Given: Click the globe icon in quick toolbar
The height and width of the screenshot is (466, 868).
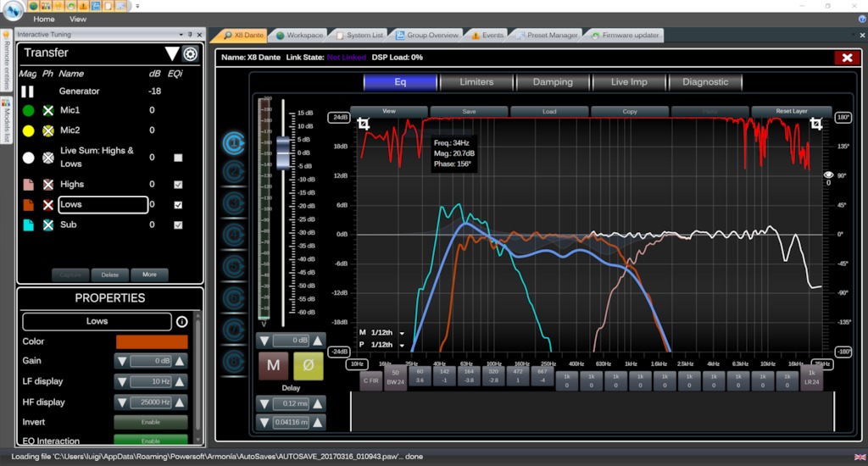Looking at the screenshot, I should click(x=34, y=6).
